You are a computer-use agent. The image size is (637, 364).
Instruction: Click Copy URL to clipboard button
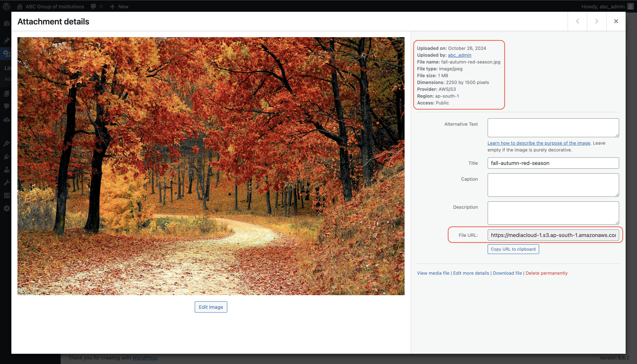pyautogui.click(x=513, y=249)
